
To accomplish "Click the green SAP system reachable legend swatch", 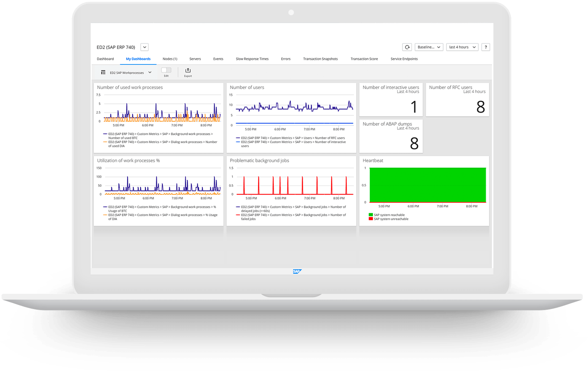I will (x=371, y=215).
